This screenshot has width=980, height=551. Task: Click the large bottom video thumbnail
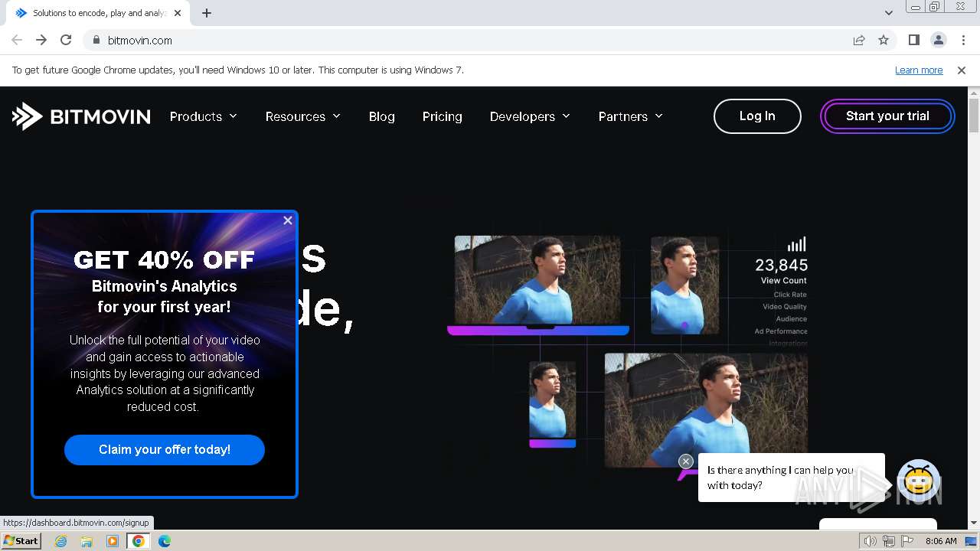pyautogui.click(x=706, y=409)
